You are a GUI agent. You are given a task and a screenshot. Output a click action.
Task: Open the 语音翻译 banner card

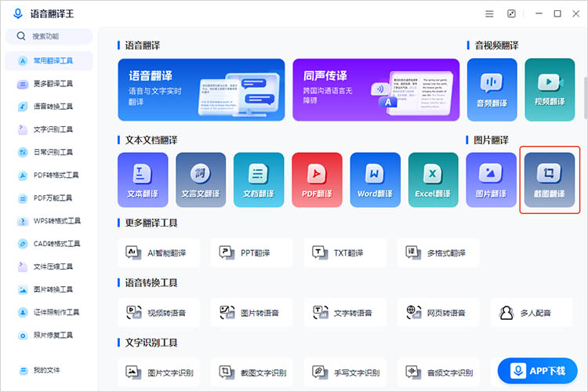click(201, 89)
